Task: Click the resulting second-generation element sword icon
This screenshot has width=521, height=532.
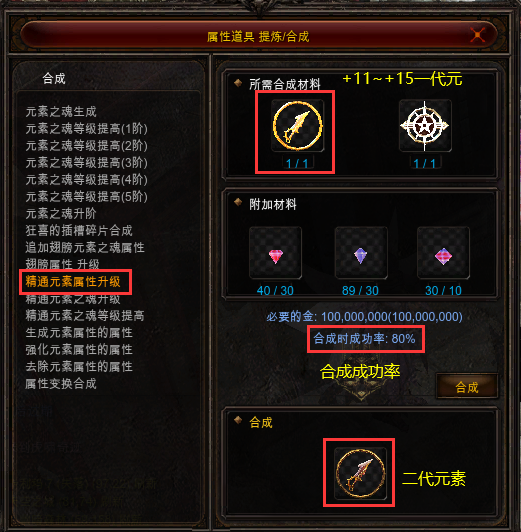Action: click(x=360, y=473)
